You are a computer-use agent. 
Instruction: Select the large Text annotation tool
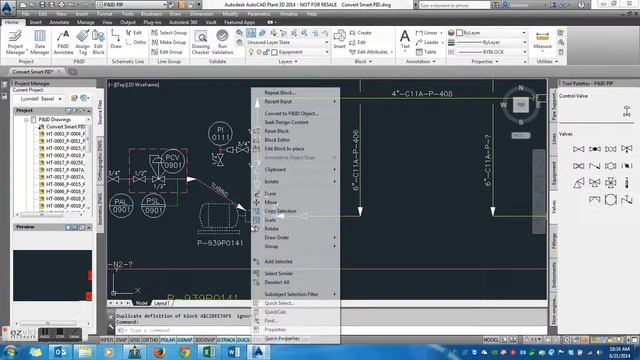click(x=404, y=40)
